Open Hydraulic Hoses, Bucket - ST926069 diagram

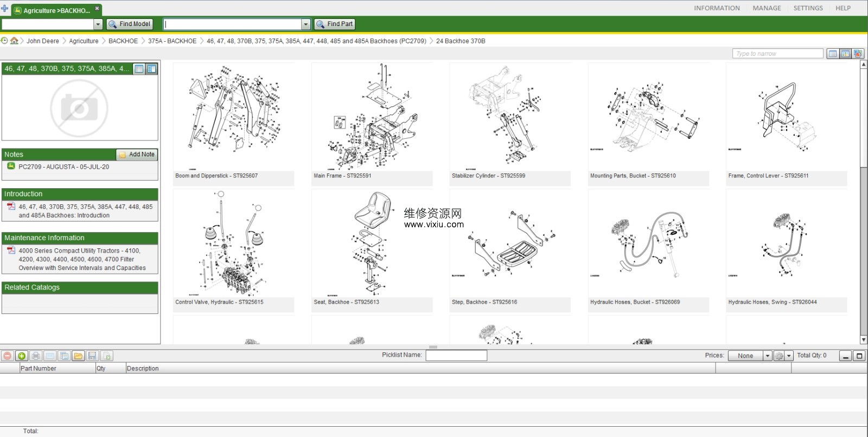coord(648,250)
